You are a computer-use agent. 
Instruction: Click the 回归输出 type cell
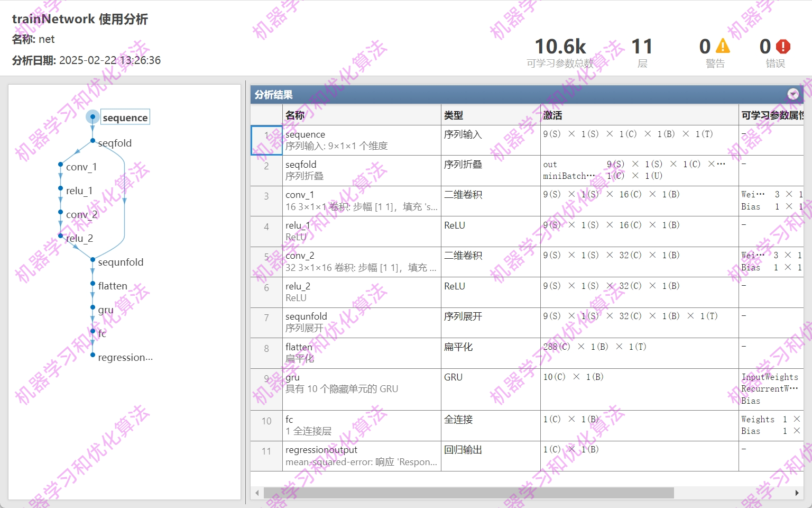491,456
